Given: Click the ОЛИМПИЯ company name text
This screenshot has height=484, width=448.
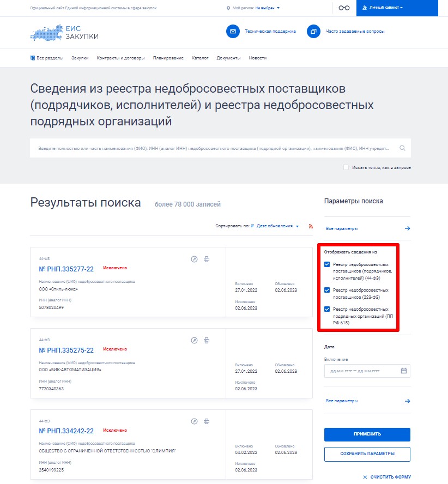Looking at the screenshot, I should click(107, 451).
